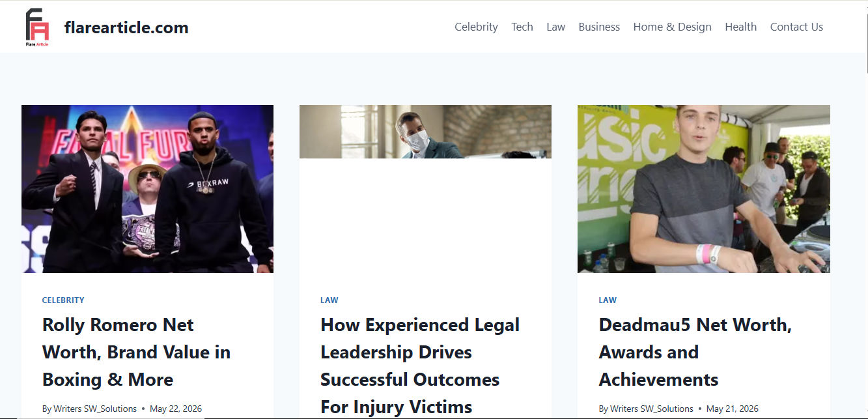Open Deadmau5 Net Worth article title
Image resolution: width=868 pixels, height=419 pixels.
coord(695,352)
